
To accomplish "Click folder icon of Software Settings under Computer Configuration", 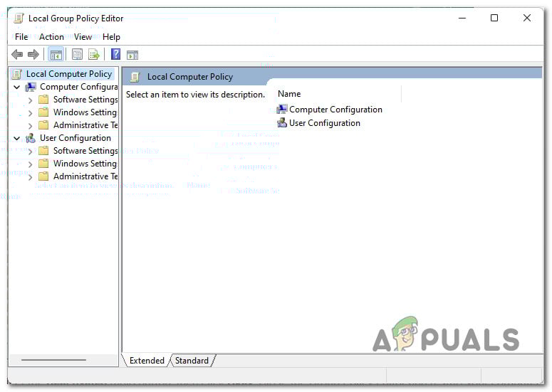I will coord(43,100).
